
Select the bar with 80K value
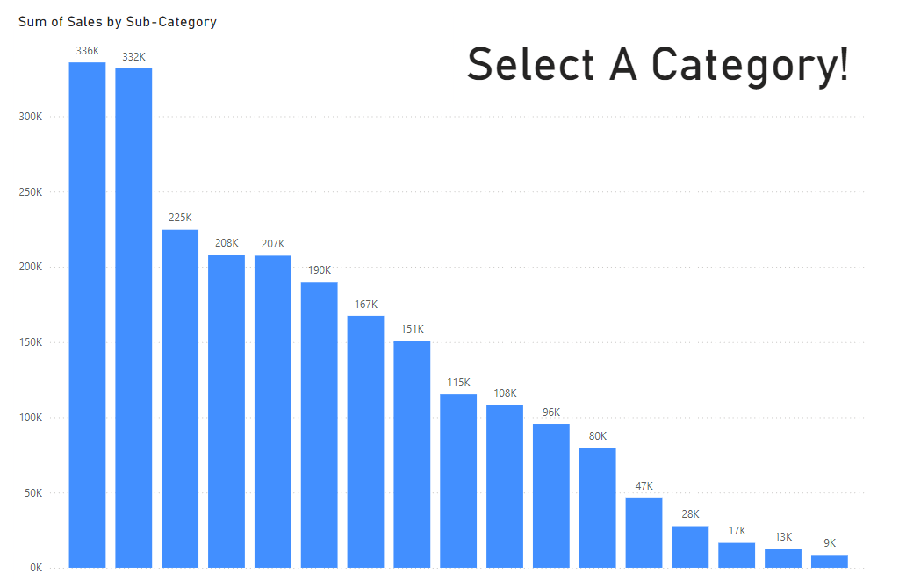tap(598, 507)
